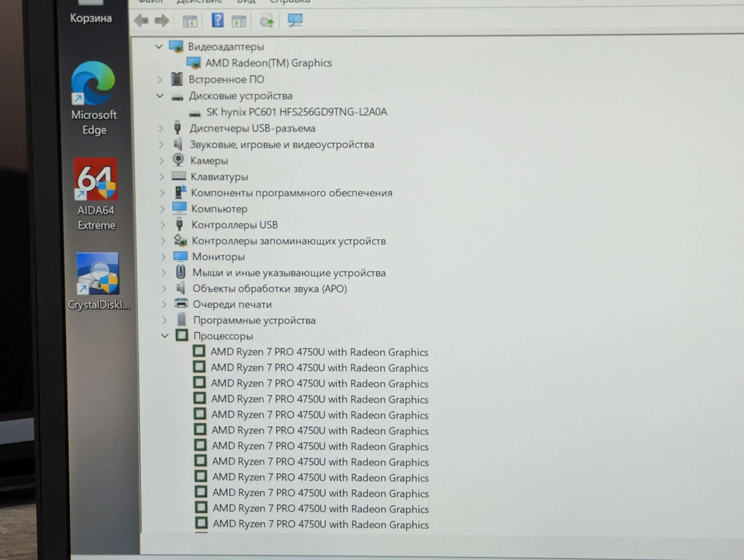Screen dimensions: 744x560
Task: Click the mouse icon beside Мыши и иные указывающие устройства
Action: pyautogui.click(x=181, y=272)
